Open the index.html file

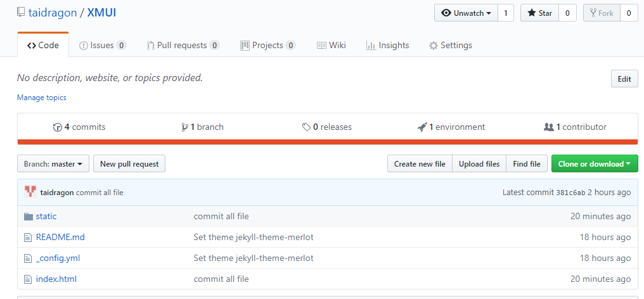click(56, 279)
